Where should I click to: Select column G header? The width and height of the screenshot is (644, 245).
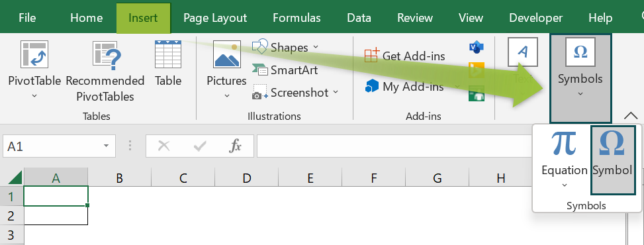pyautogui.click(x=437, y=177)
